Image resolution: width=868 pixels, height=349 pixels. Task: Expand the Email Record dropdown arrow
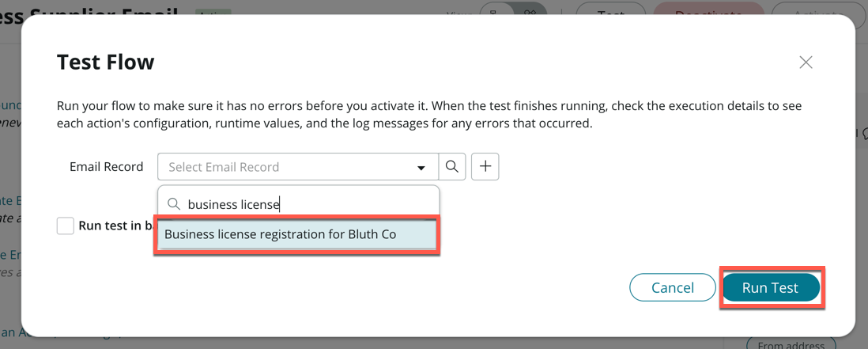[421, 168]
